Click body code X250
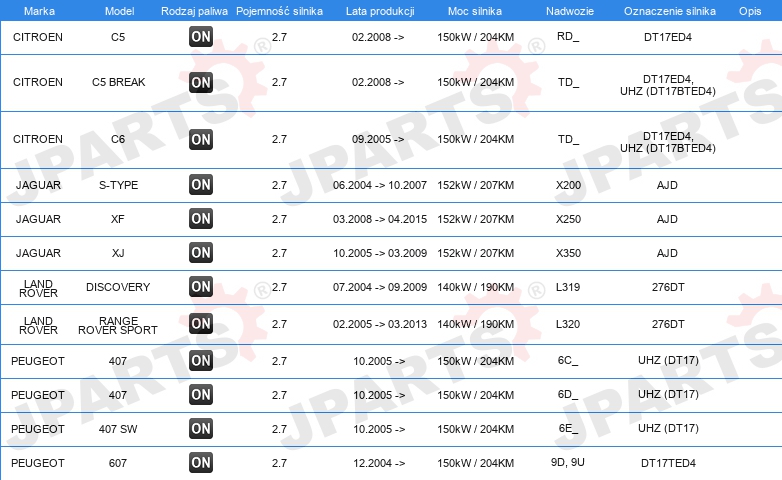782x480 pixels. click(x=569, y=219)
